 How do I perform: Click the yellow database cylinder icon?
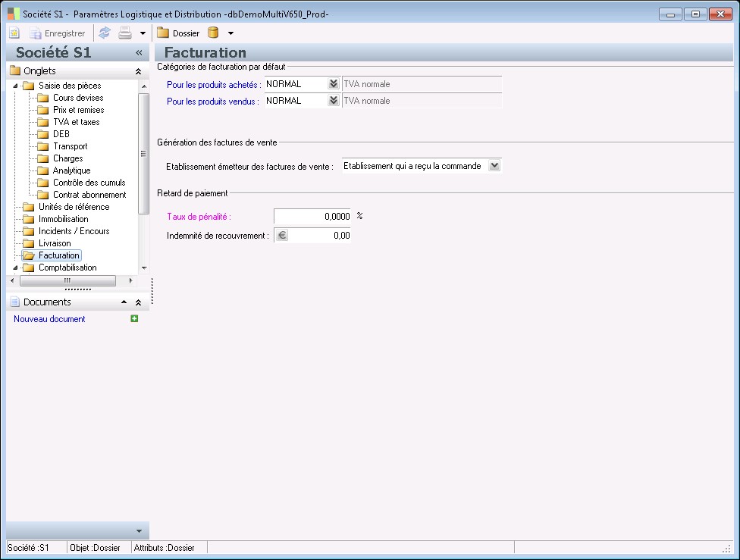pyautogui.click(x=213, y=33)
